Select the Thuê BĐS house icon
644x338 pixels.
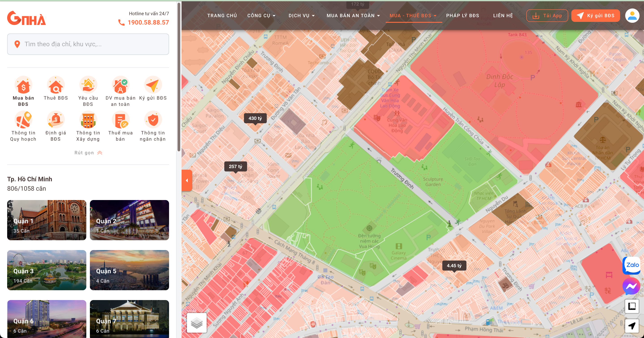[56, 85]
